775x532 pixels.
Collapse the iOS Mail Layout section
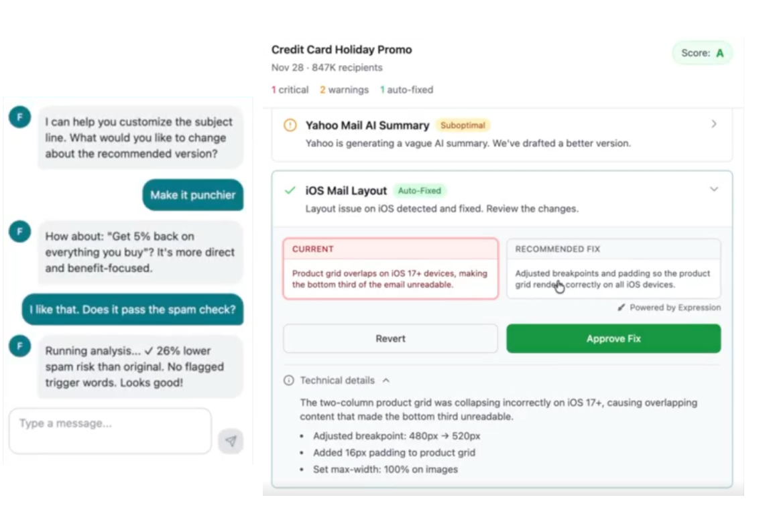point(713,190)
